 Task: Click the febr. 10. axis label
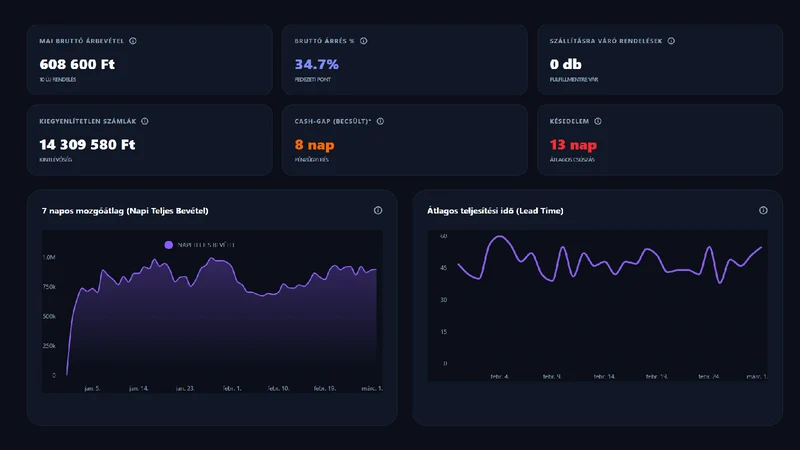click(278, 388)
